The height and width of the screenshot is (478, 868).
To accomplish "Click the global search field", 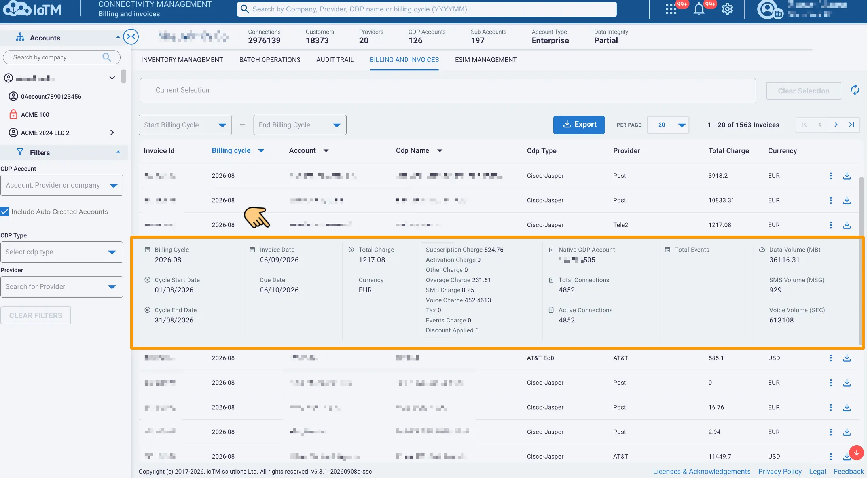I will tap(427, 9).
